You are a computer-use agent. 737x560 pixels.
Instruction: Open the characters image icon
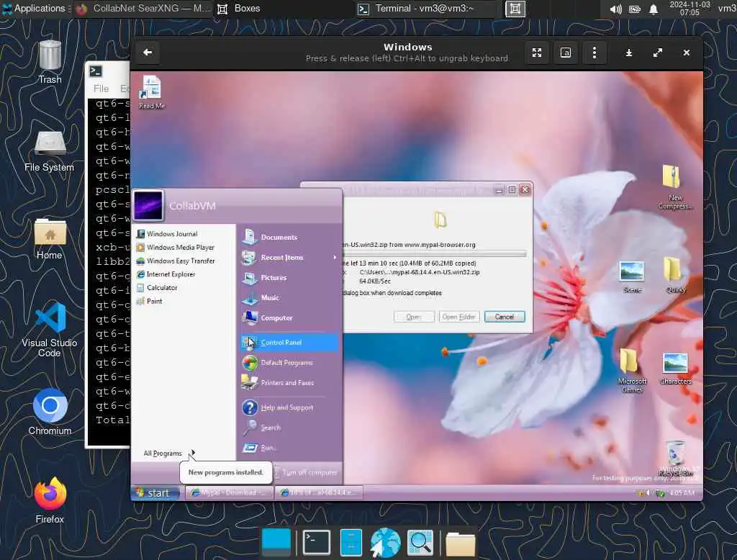(675, 369)
